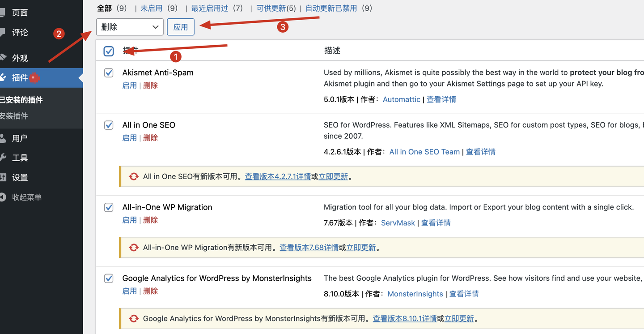
Task: Click the 应用 apply button
Action: [181, 27]
